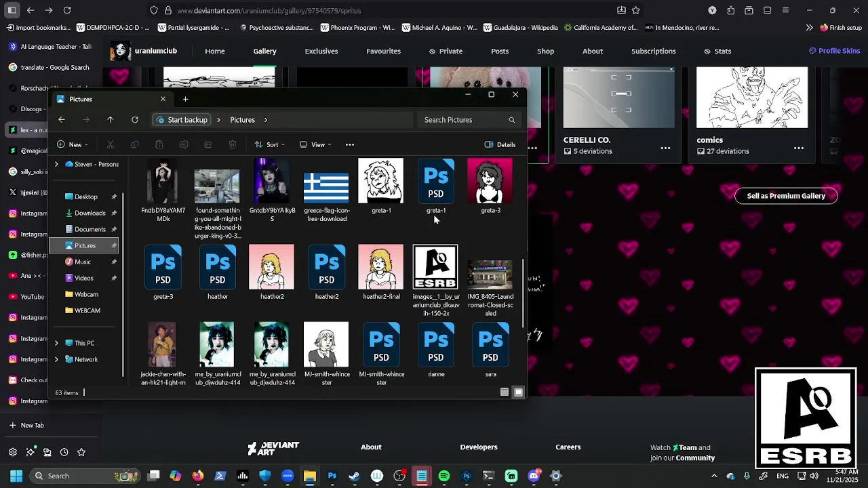Switch to the Exclusives tab
Viewport: 868px width, 488px height.
click(321, 51)
